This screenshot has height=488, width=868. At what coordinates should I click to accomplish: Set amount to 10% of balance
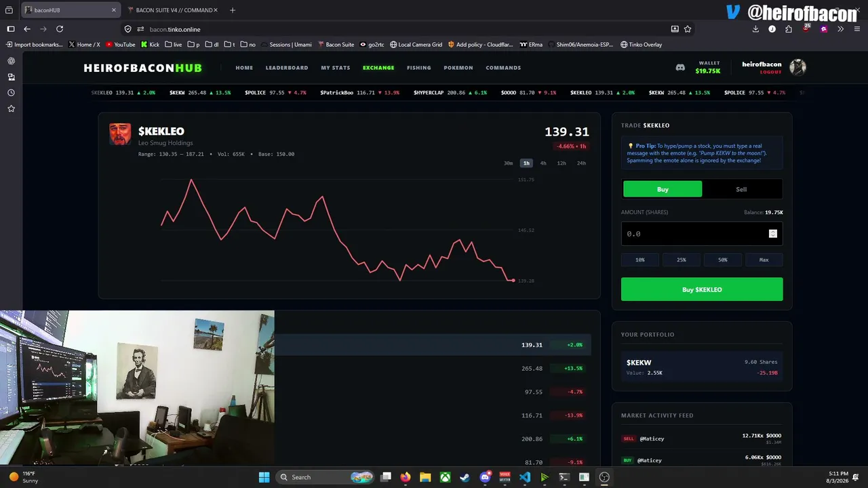[640, 260]
